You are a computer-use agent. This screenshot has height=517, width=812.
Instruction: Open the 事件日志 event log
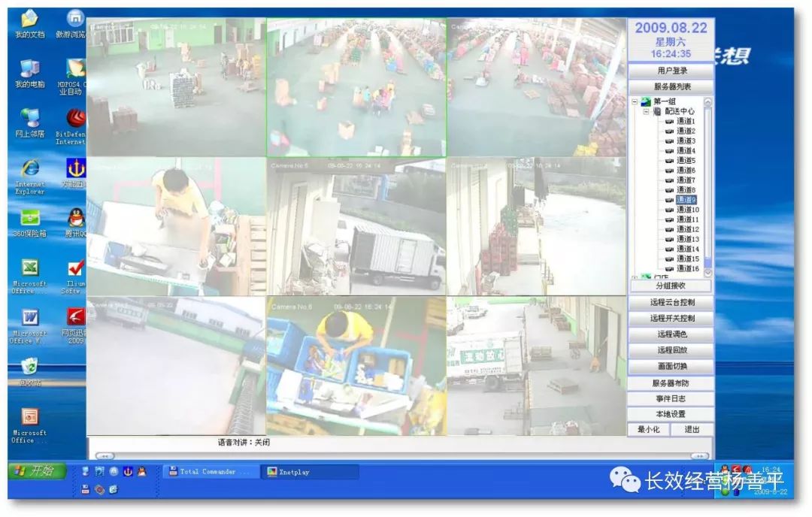[x=671, y=399]
